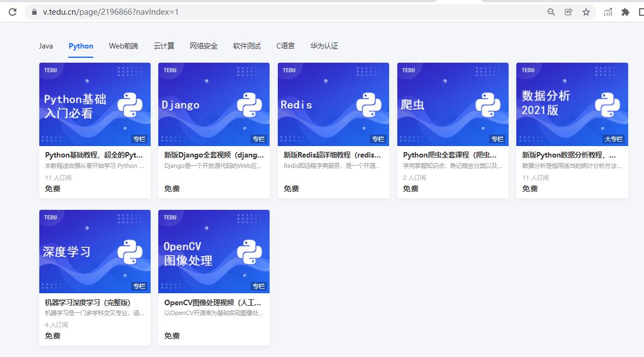Click 专栏 badge on the Django thumbnail
The height and width of the screenshot is (357, 644).
(x=259, y=139)
